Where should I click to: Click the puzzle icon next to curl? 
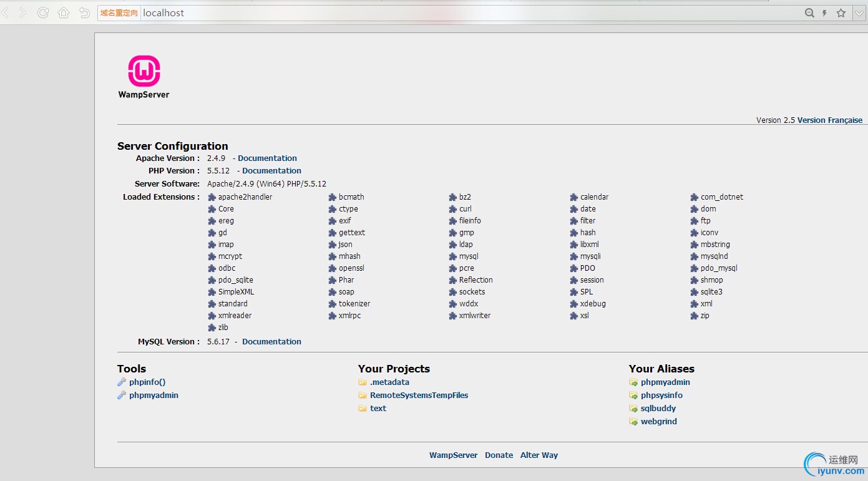click(x=453, y=209)
